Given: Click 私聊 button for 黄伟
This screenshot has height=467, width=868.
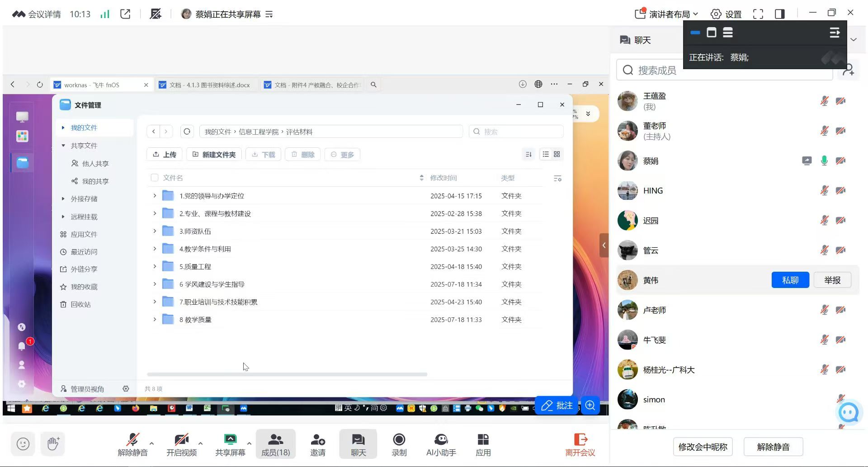Looking at the screenshot, I should tap(790, 280).
